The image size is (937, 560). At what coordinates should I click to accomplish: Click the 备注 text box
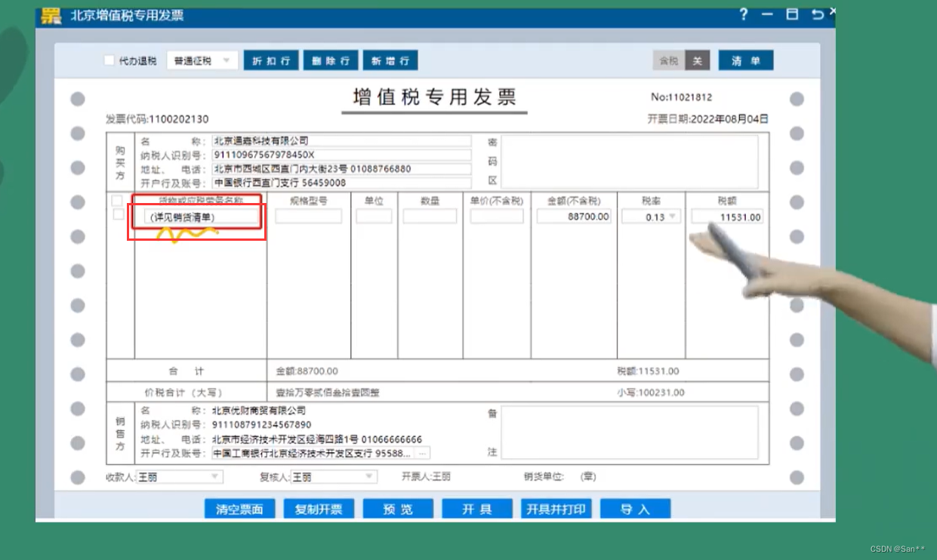click(x=630, y=432)
